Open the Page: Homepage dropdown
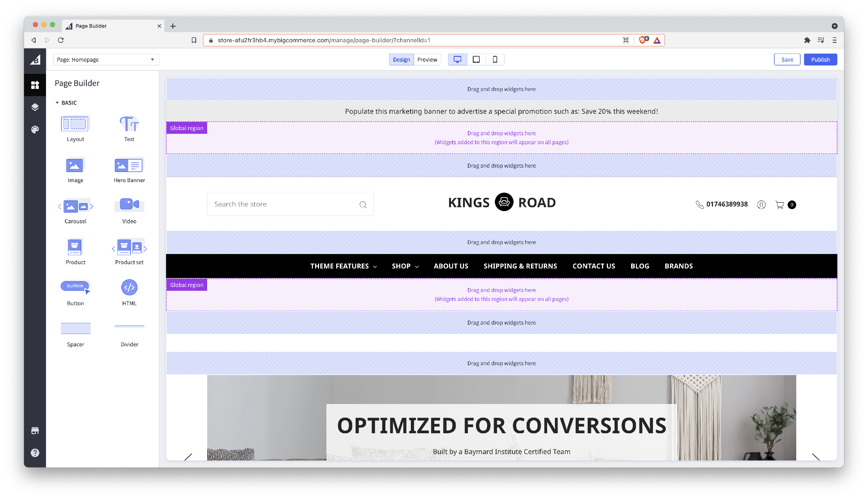Image resolution: width=868 pixels, height=499 pixels. [106, 60]
